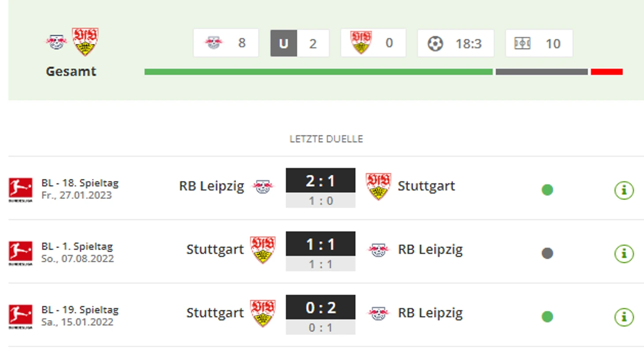The image size is (644, 349).
Task: Open info icon for 07.08.2022 match
Action: (x=624, y=254)
